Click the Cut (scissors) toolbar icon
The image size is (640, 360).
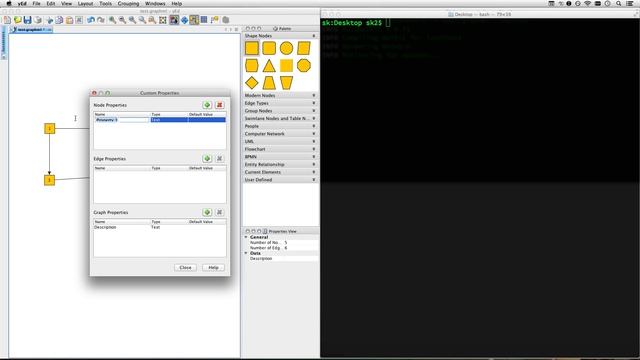tap(50, 20)
